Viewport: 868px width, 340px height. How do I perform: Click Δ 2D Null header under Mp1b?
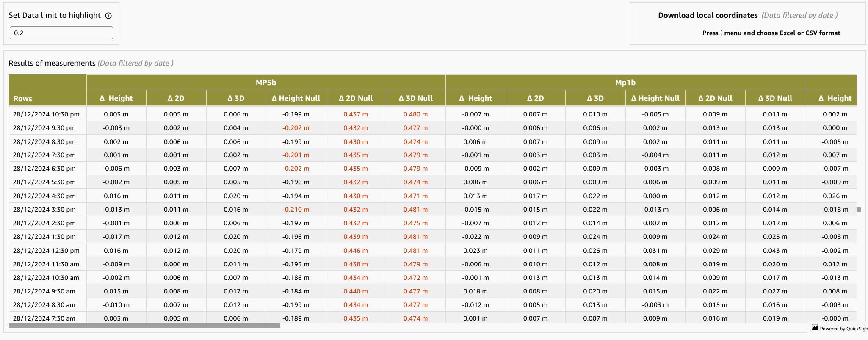(x=715, y=98)
